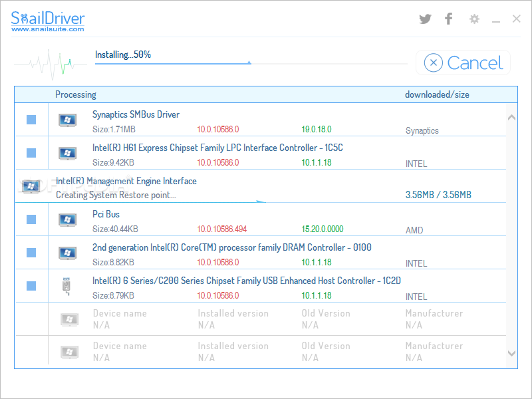Image resolution: width=532 pixels, height=399 pixels.
Task: Click Creating System Restore point text
Action: point(116,195)
